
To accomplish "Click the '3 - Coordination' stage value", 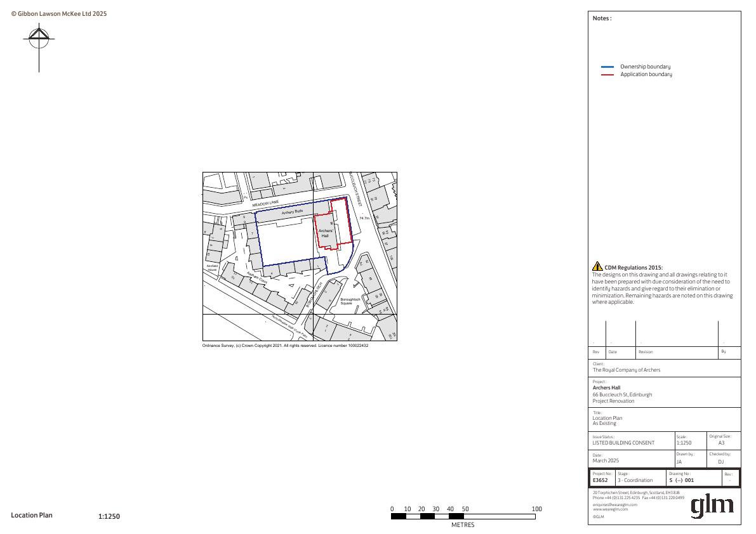I will coord(635,481).
